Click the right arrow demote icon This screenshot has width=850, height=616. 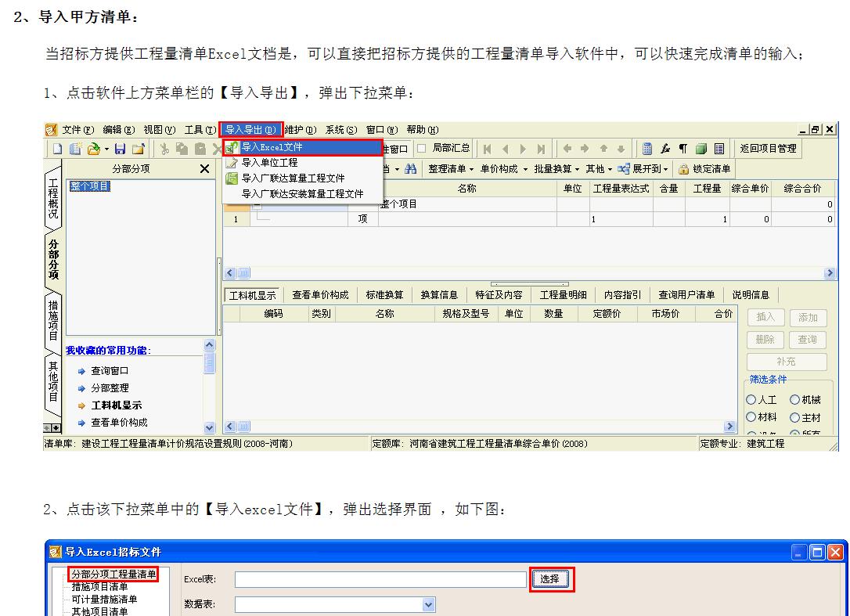tap(585, 148)
